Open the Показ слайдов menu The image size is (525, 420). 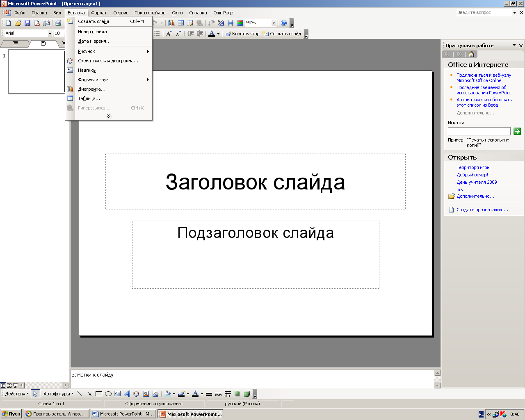point(150,13)
